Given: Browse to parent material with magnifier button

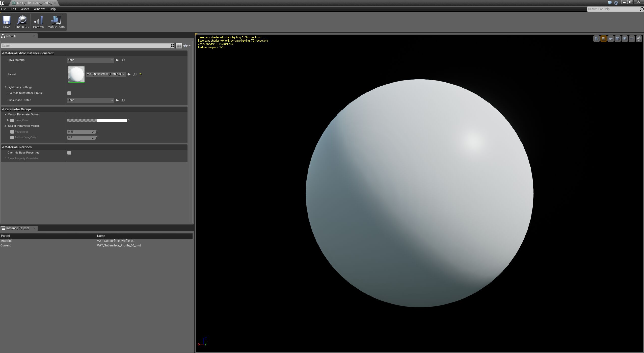Looking at the screenshot, I should [x=135, y=74].
